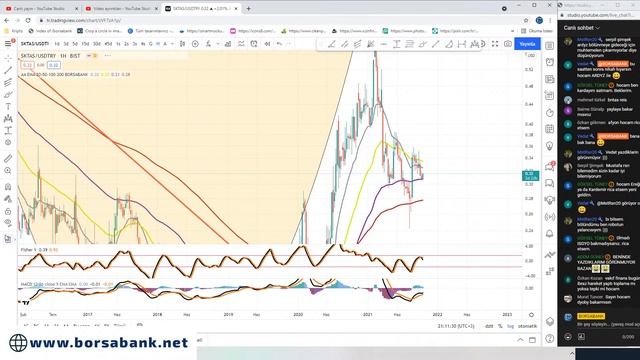Select the ruler measure tool
This screenshot has height=360, width=640.
pos(8,158)
